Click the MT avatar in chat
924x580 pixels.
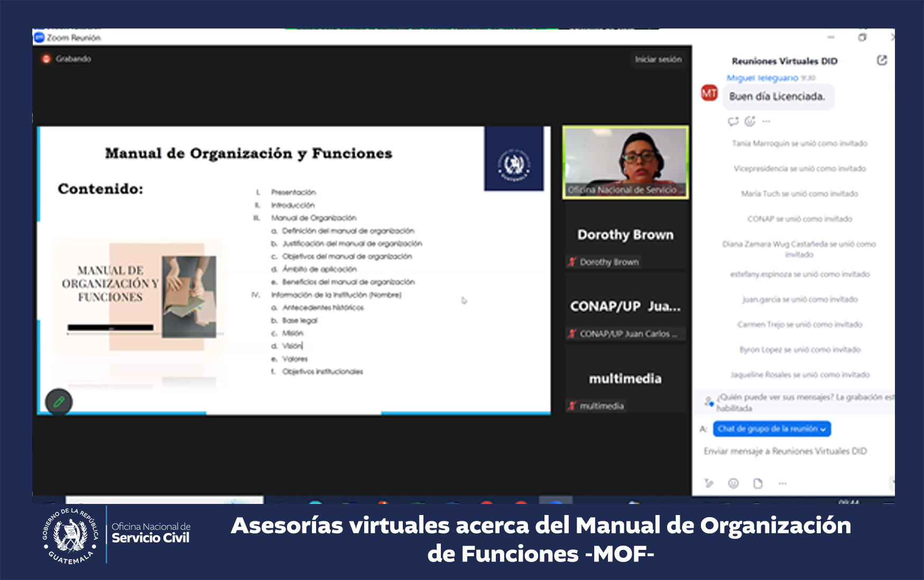pos(709,93)
